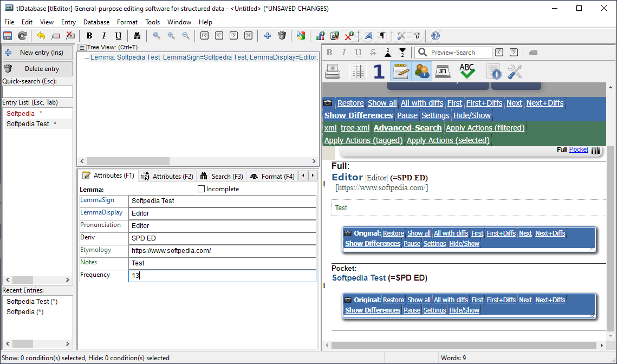Jump to first entry navigation icon
This screenshot has height=364, width=617.
coord(204,36)
